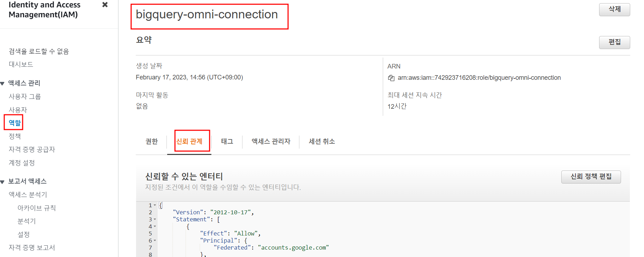Click the role name bigquery-omni-connection heading
644x257 pixels.
tap(207, 15)
